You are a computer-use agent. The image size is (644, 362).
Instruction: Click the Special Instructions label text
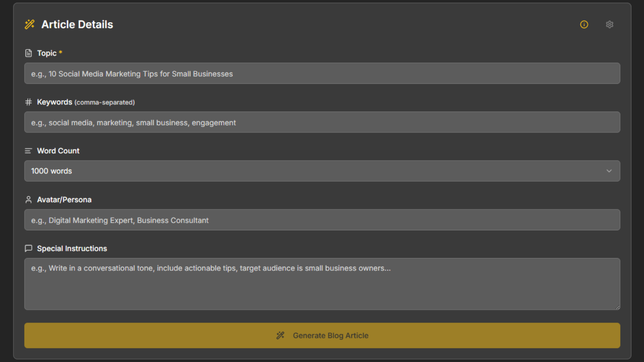point(72,248)
